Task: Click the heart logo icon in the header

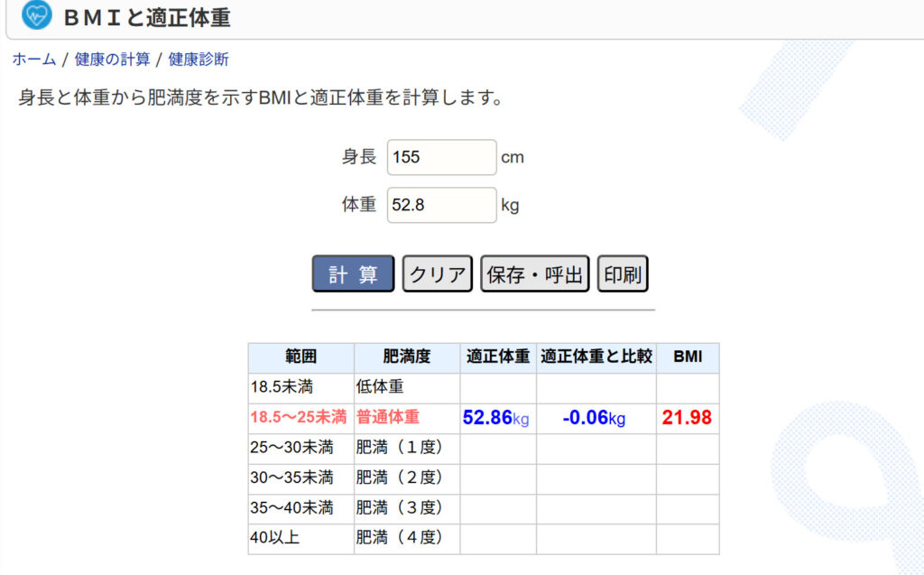Action: (x=34, y=17)
